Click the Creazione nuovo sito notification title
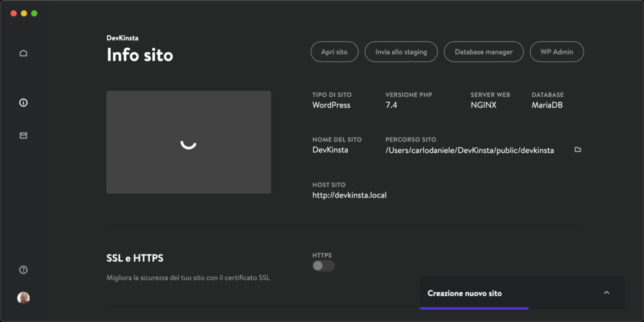Viewport: 644px width, 322px height. tap(465, 293)
